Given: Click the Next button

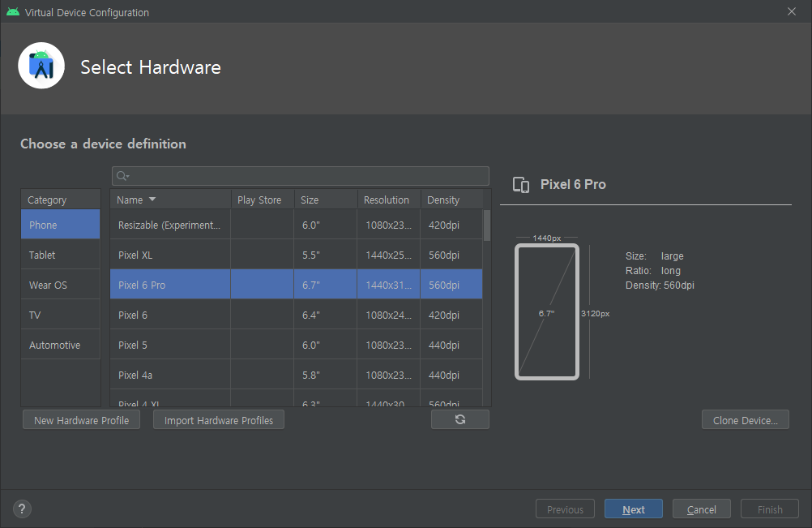Looking at the screenshot, I should 634,509.
